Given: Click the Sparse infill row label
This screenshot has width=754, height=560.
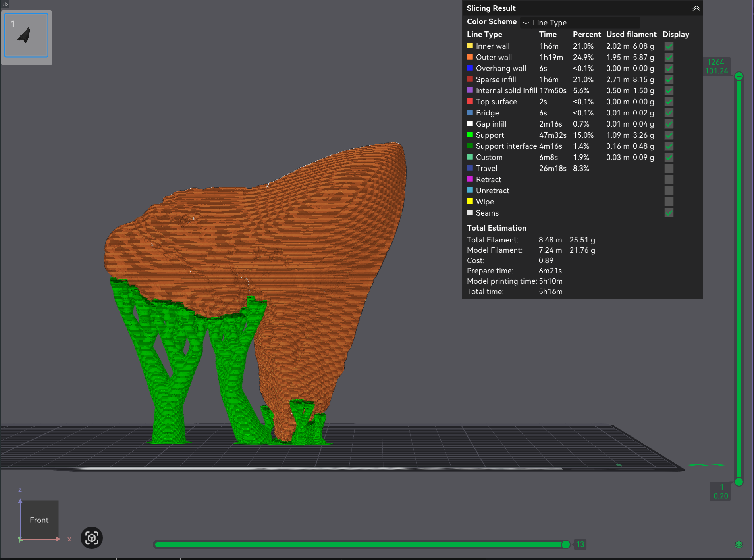Looking at the screenshot, I should (x=496, y=79).
